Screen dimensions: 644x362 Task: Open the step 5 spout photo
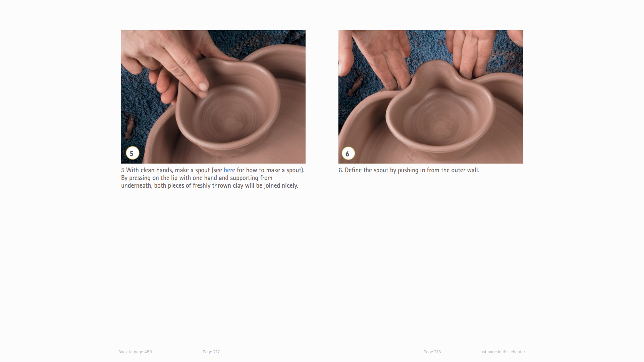(x=213, y=97)
